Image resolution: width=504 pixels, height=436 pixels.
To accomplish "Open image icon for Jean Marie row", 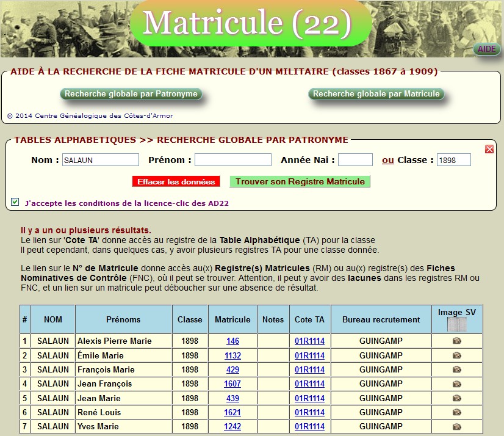I will point(456,398).
